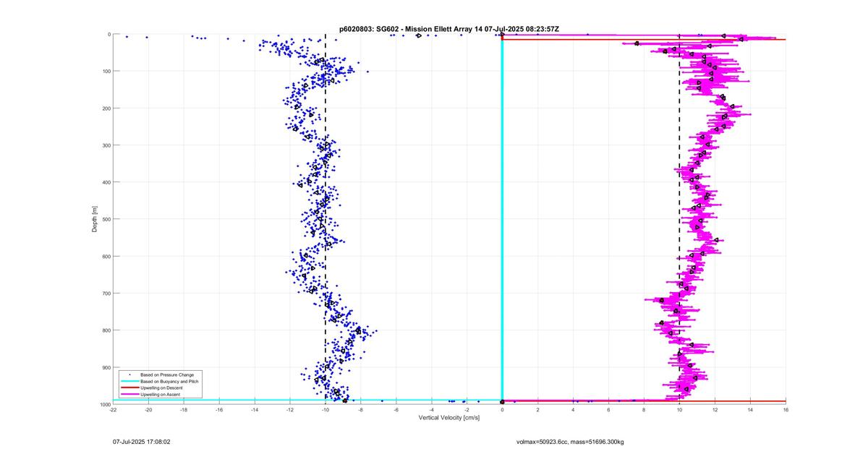Click the 300 tick on depth axis
Viewport: 868px width, 454px height.
point(106,145)
